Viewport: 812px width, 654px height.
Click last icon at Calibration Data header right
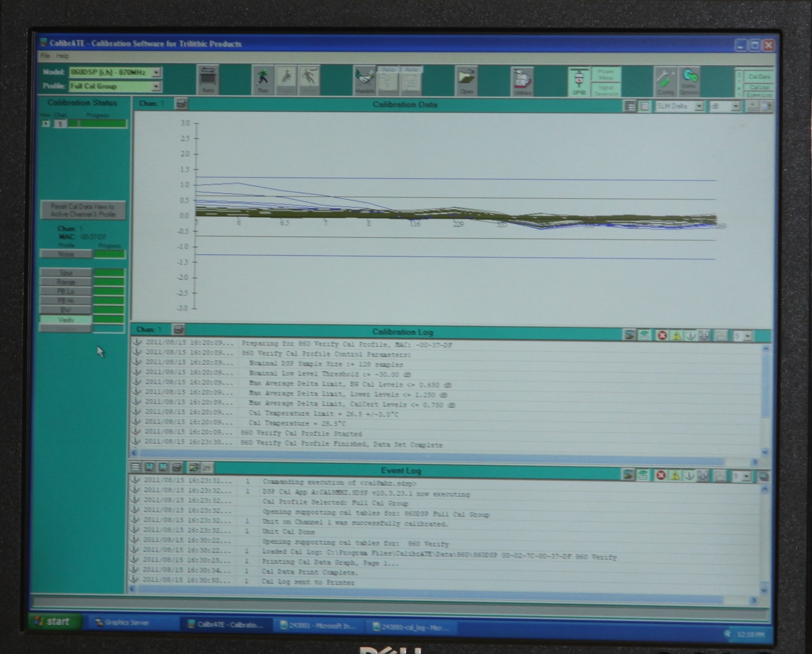tap(767, 107)
